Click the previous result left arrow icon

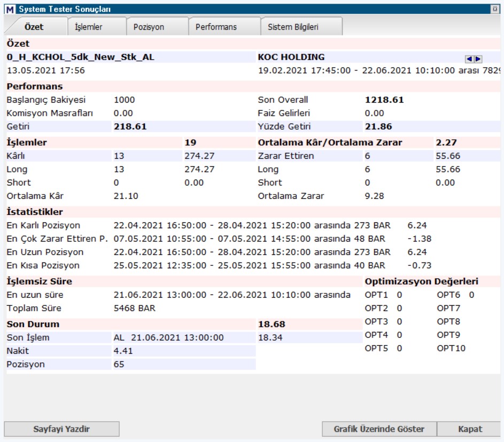coord(469,59)
